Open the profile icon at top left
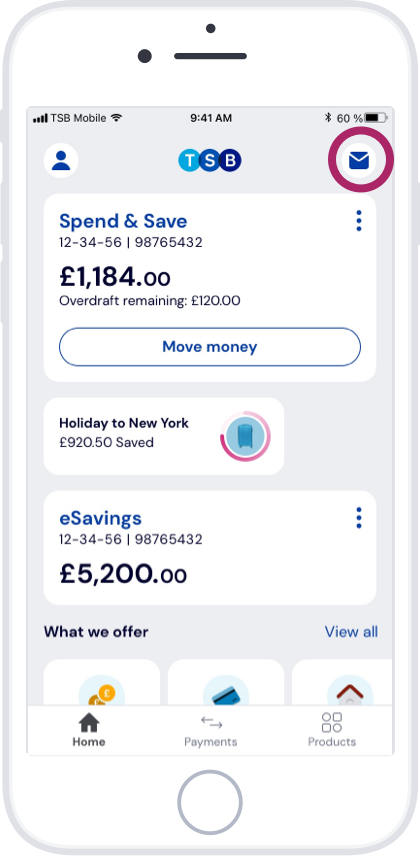The width and height of the screenshot is (420, 856). click(61, 160)
